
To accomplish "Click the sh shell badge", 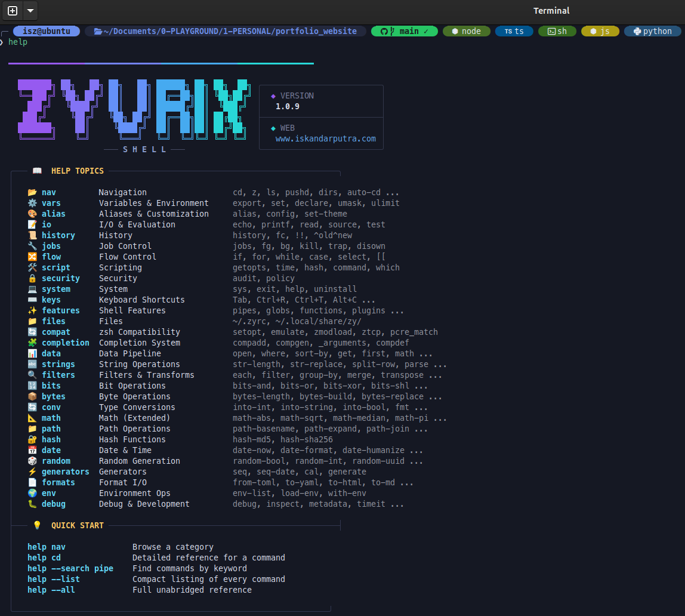I will pyautogui.click(x=557, y=31).
